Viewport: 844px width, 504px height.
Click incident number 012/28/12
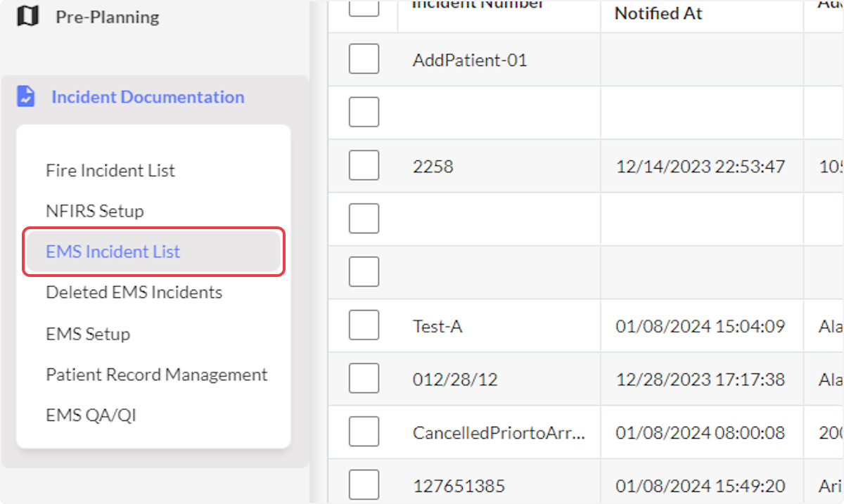click(455, 380)
